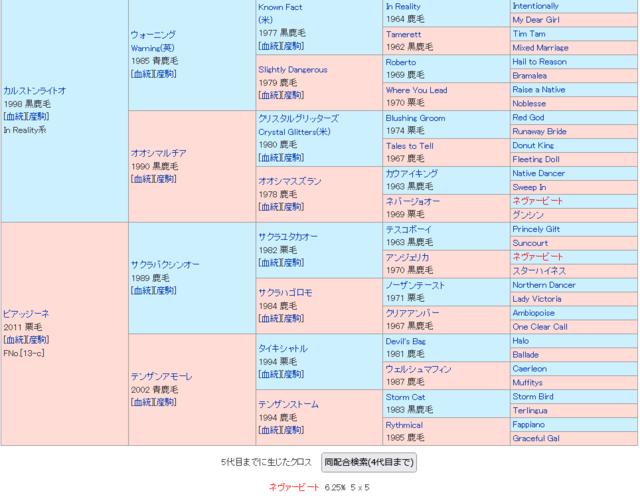This screenshot has width=640, height=503.
Task: Click the Native Dancer link
Action: pos(538,173)
